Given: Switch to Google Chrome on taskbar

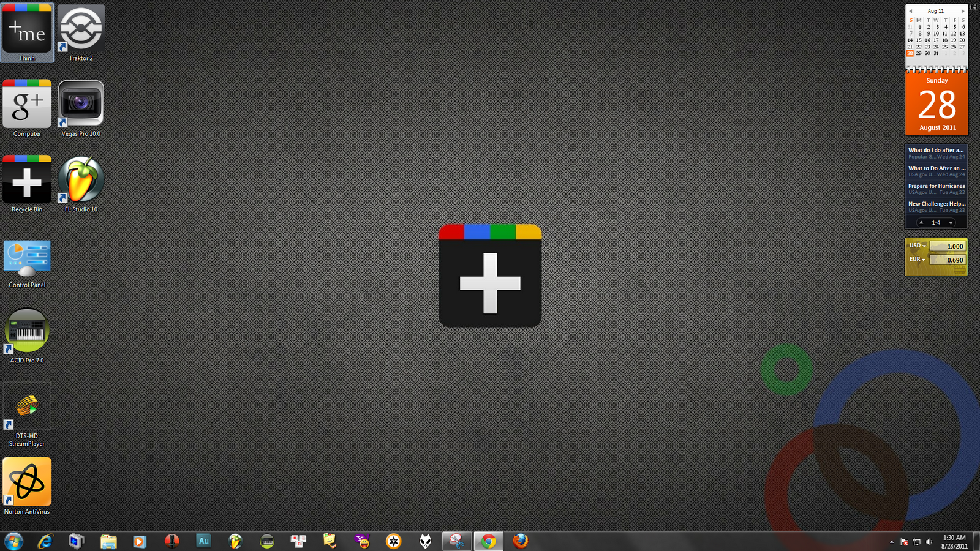Looking at the screenshot, I should click(489, 541).
